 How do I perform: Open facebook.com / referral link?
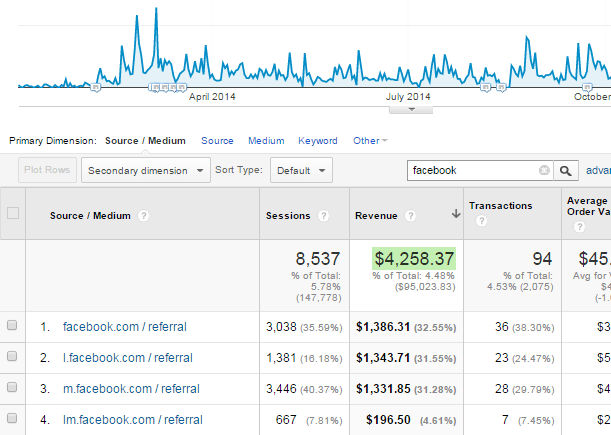125,327
